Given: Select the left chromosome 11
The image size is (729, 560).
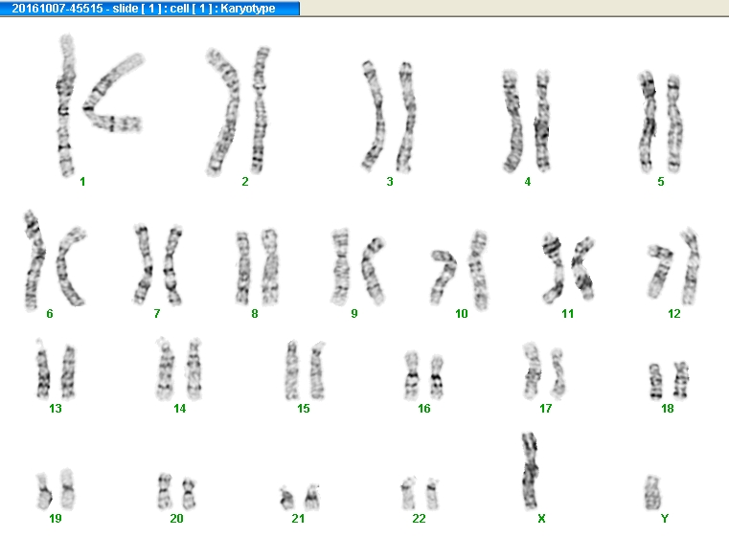Looking at the screenshot, I should click(x=555, y=268).
